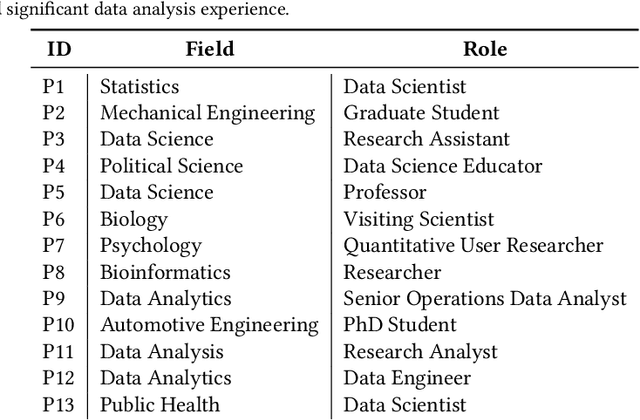Click the Role column header
This screenshot has height=420, width=640.
click(x=484, y=48)
